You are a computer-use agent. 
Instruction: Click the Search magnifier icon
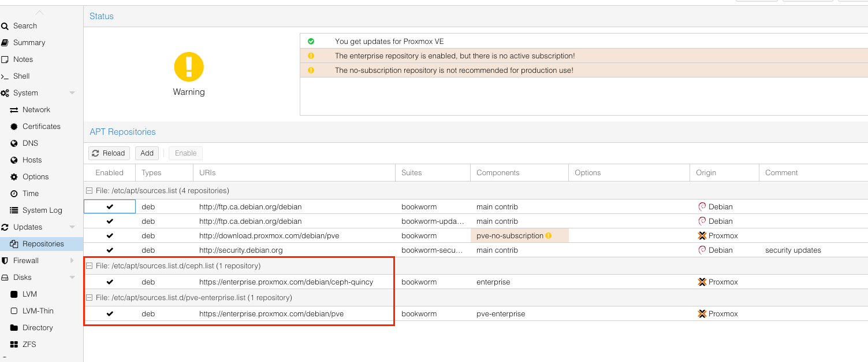[5, 26]
